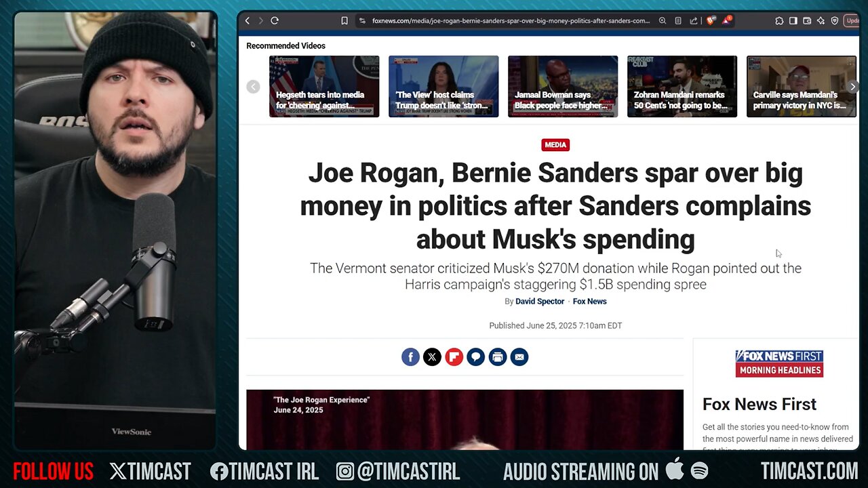This screenshot has height=488, width=868.
Task: Click the Fox News First Morning Headlines logo
Action: (x=779, y=363)
